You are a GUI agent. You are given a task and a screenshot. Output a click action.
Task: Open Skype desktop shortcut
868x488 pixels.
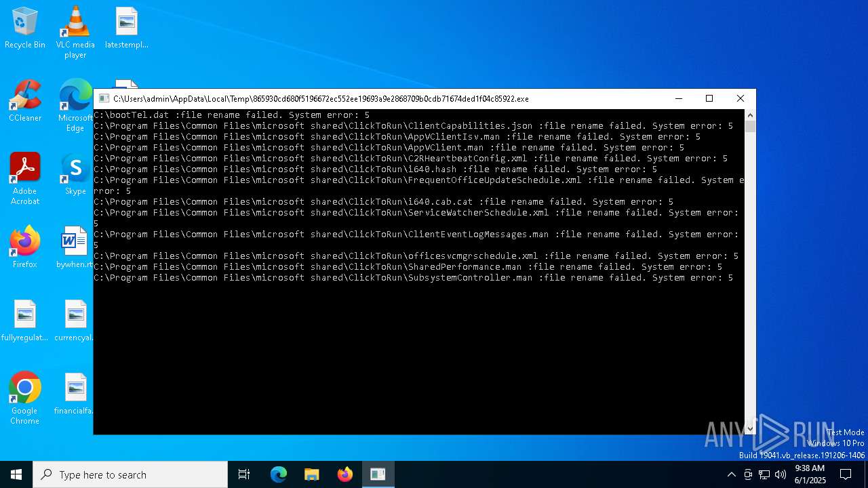point(75,175)
